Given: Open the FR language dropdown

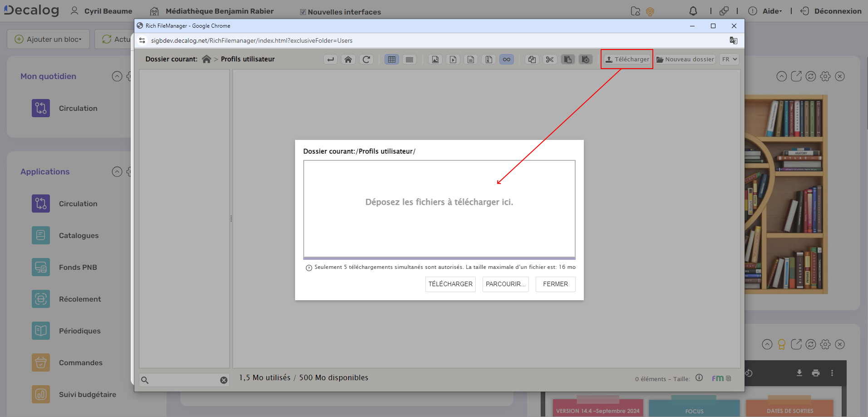Looking at the screenshot, I should 729,60.
